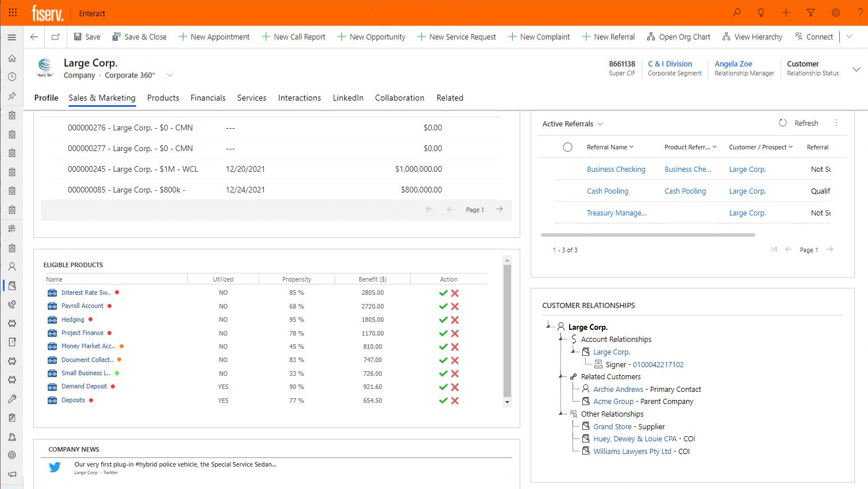Open the Settings gear

[836, 13]
